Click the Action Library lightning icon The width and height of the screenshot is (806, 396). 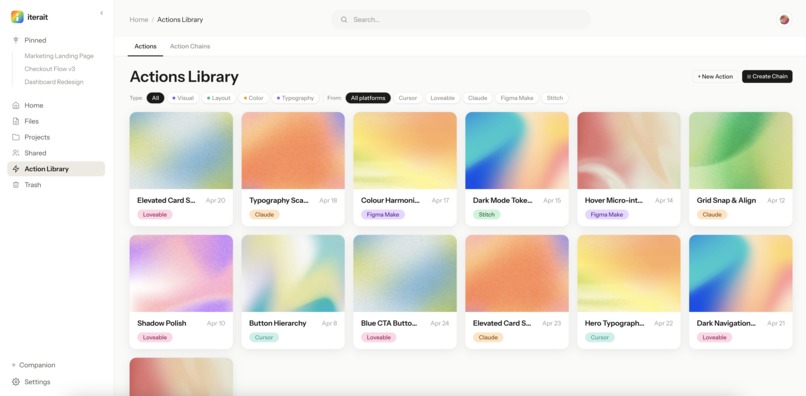coord(15,169)
